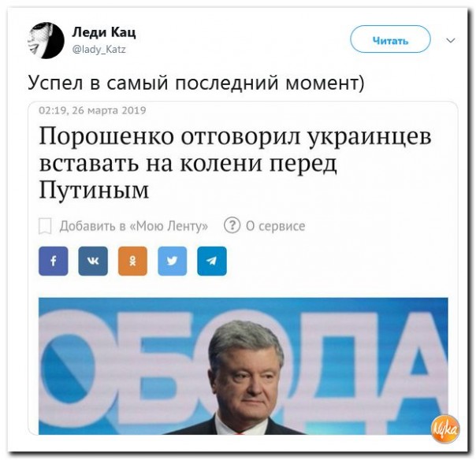Click the Читать follow button
Image resolution: width=476 pixels, height=460 pixels.
tap(390, 39)
